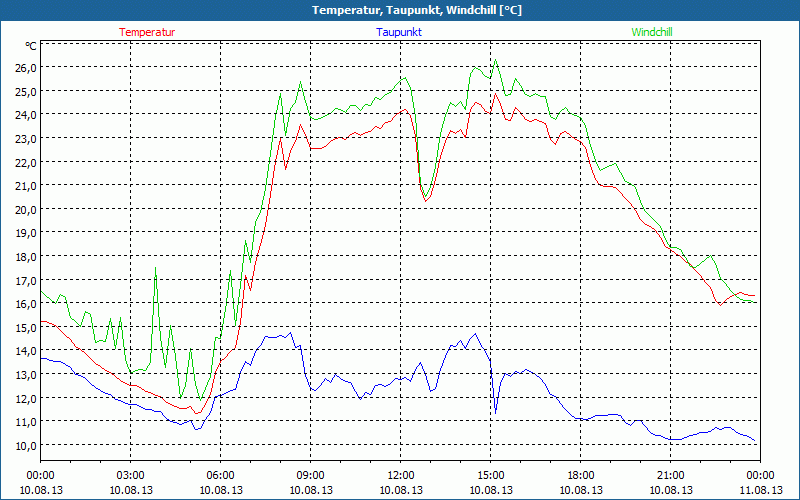This screenshot has height=500, width=800.
Task: Click the 16,0 y-axis value
Action: 26,304
